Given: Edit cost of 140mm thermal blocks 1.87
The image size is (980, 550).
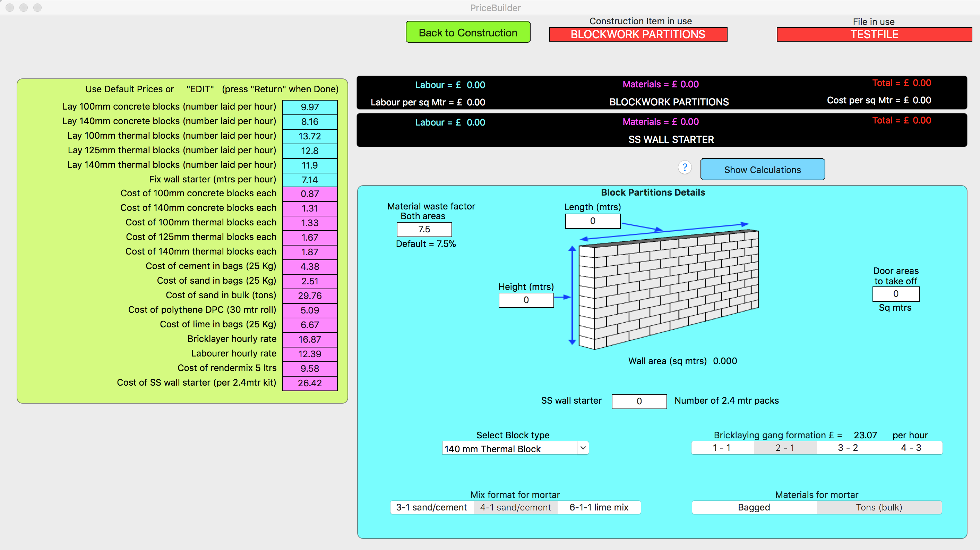Looking at the screenshot, I should pos(310,252).
